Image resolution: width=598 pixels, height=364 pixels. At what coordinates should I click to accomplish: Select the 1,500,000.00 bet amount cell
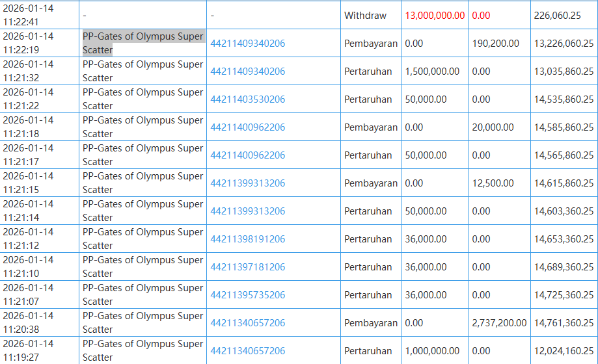432,71
